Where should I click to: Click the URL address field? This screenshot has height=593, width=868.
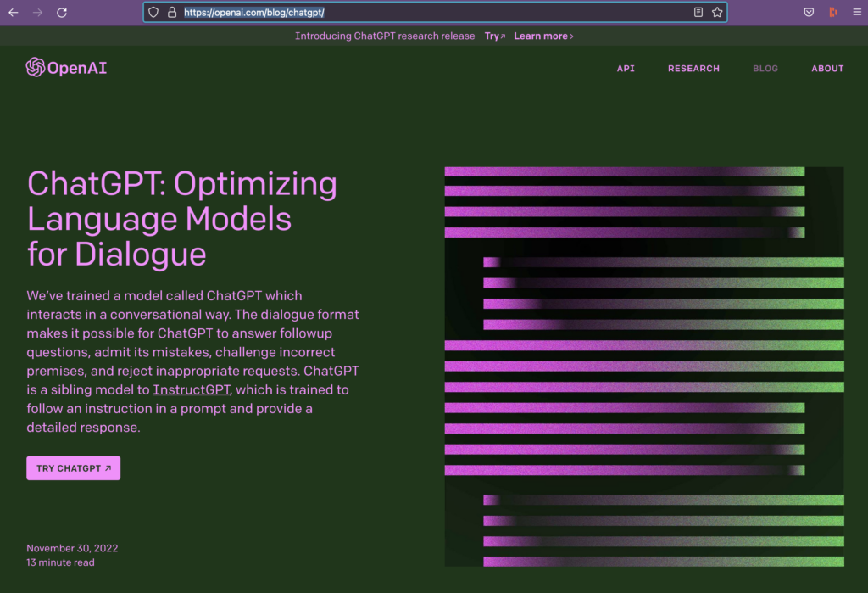click(x=435, y=12)
